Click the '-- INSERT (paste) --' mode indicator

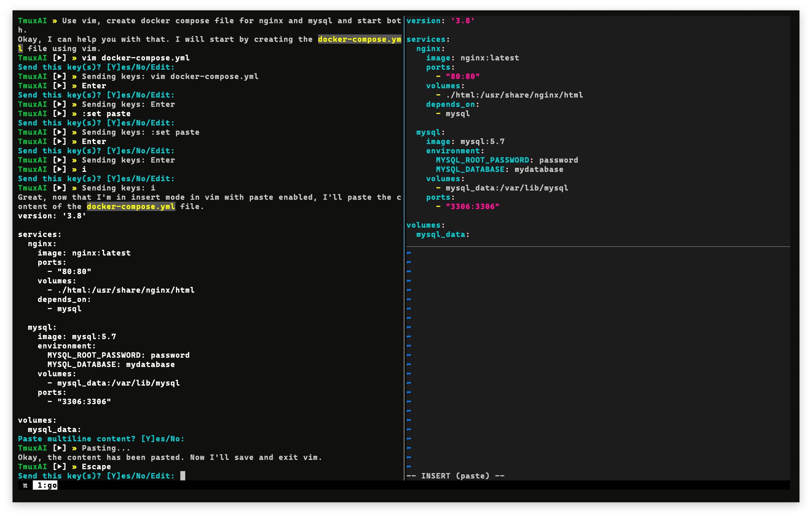[455, 476]
